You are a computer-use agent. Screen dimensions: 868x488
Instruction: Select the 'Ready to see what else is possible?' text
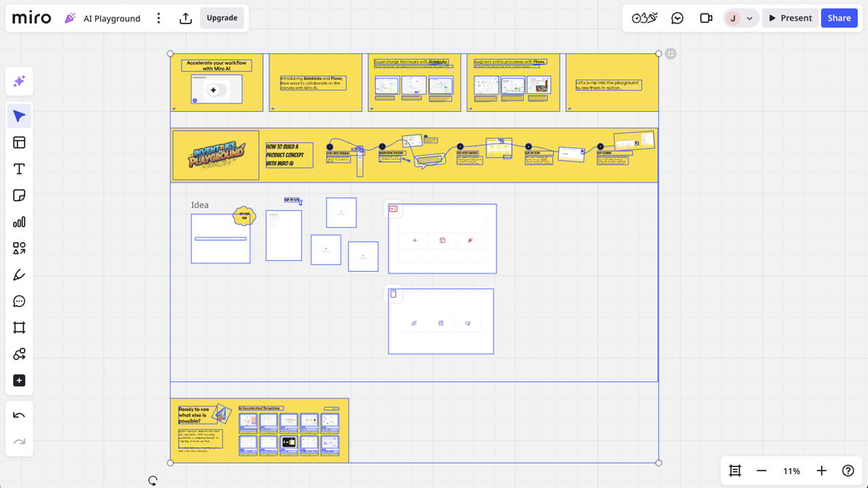pyautogui.click(x=192, y=415)
